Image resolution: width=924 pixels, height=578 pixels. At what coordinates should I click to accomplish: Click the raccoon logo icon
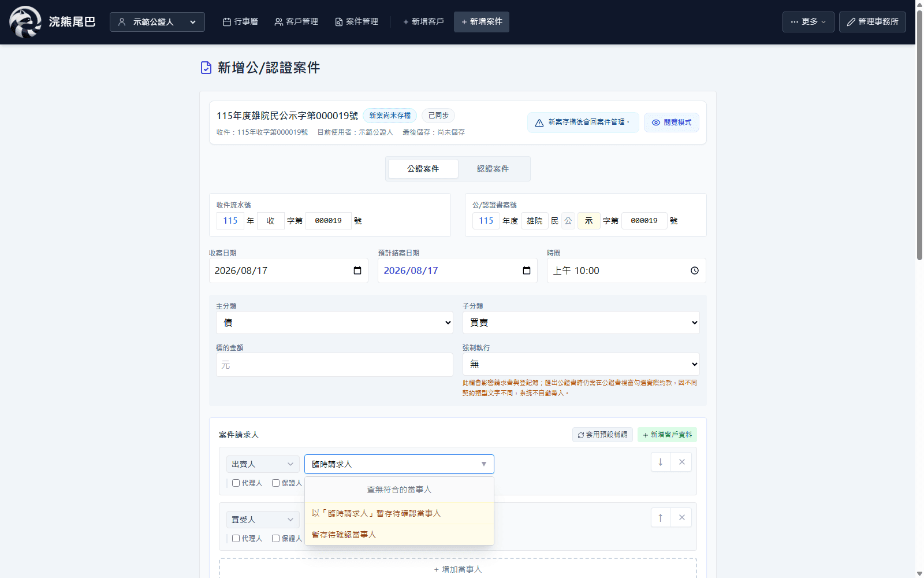(x=25, y=22)
